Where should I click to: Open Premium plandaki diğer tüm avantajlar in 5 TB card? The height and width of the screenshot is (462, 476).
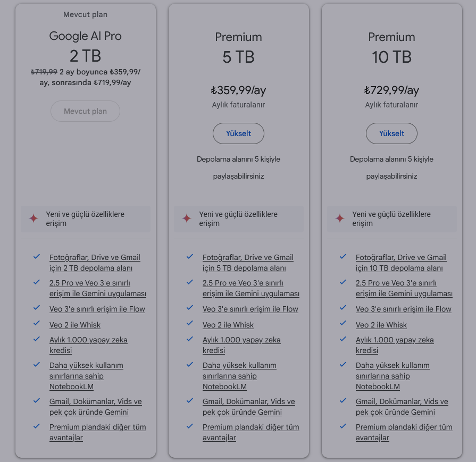(250, 432)
